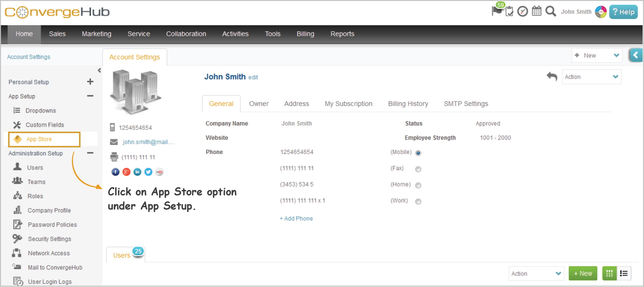644x287 pixels.
Task: Collapse App Setup with minus icon
Action: (x=90, y=96)
